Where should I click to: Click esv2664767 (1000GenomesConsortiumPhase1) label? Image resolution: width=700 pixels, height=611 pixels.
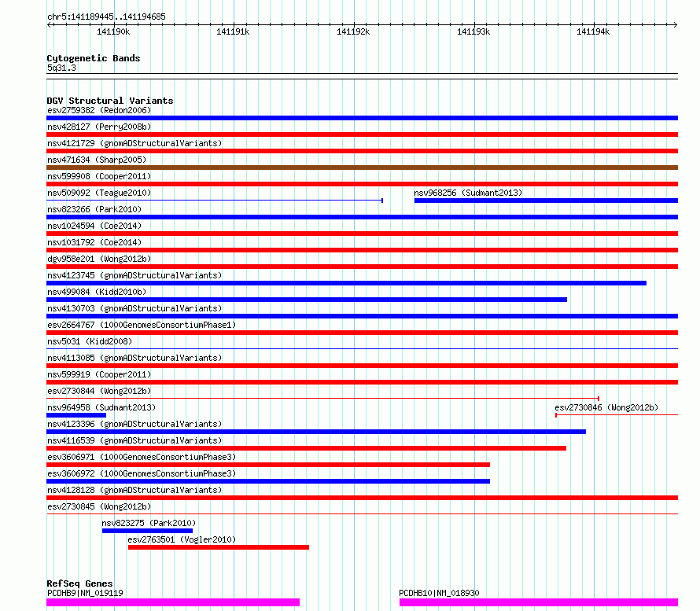click(142, 325)
